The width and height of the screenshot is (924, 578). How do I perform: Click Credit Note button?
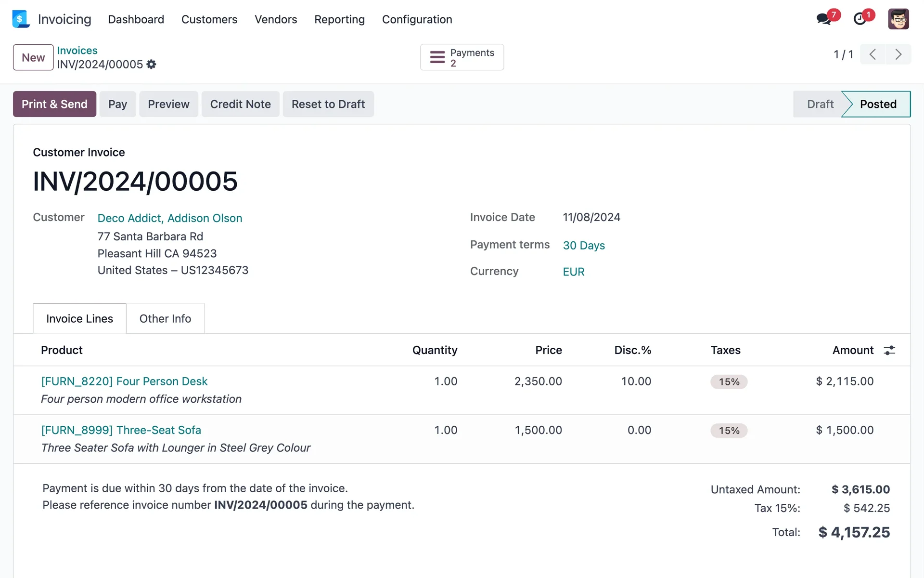point(241,104)
